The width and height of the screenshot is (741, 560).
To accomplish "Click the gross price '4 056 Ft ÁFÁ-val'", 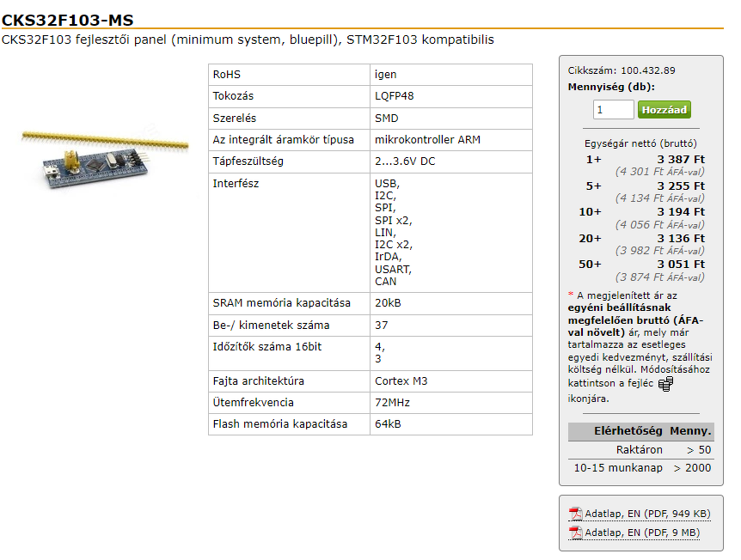I will (659, 225).
